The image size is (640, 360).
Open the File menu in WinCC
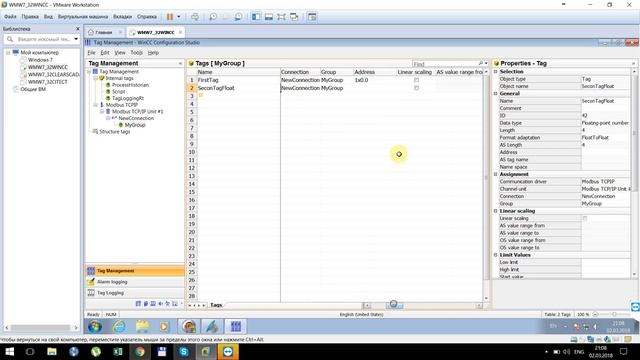91,53
